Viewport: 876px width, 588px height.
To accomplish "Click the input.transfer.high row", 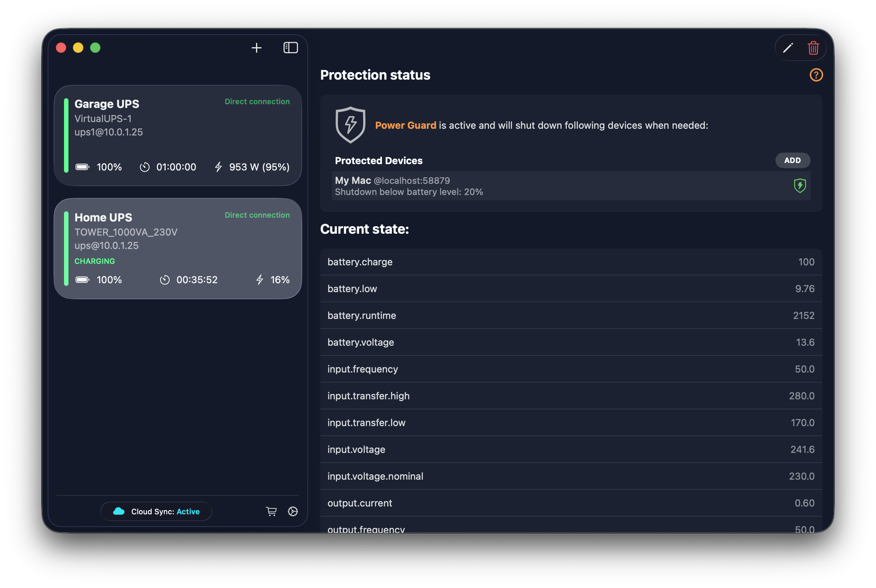I will (571, 396).
